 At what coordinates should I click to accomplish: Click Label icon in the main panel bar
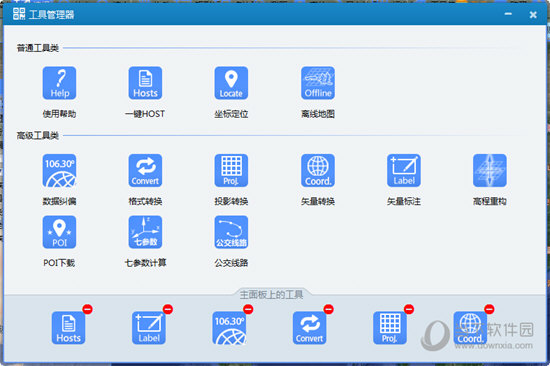tap(149, 328)
